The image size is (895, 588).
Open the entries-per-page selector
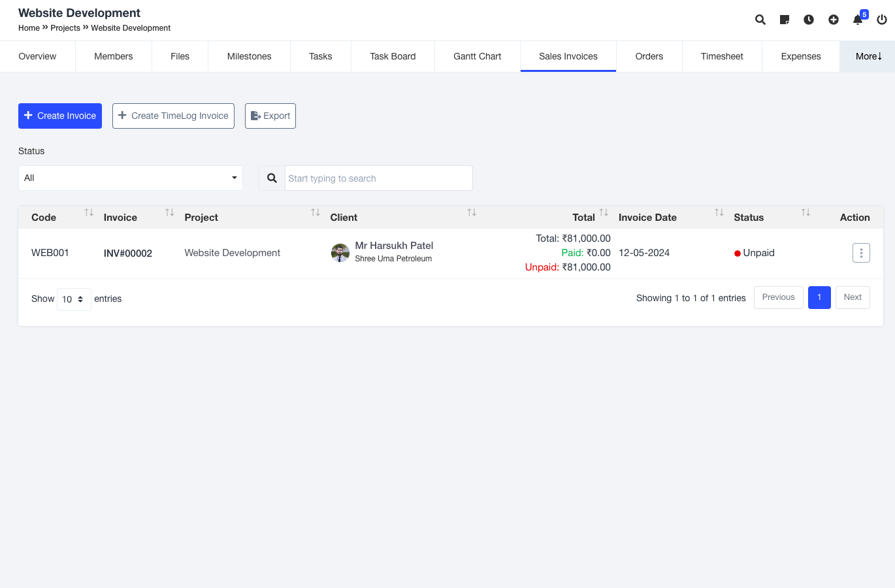click(x=74, y=299)
